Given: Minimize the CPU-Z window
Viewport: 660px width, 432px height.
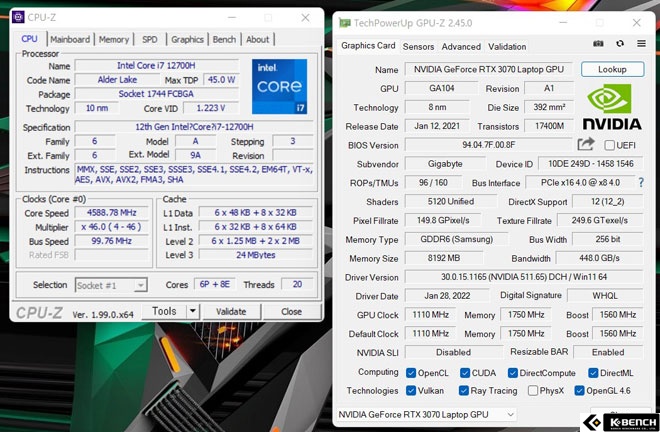Looking at the screenshot, I should (x=232, y=18).
